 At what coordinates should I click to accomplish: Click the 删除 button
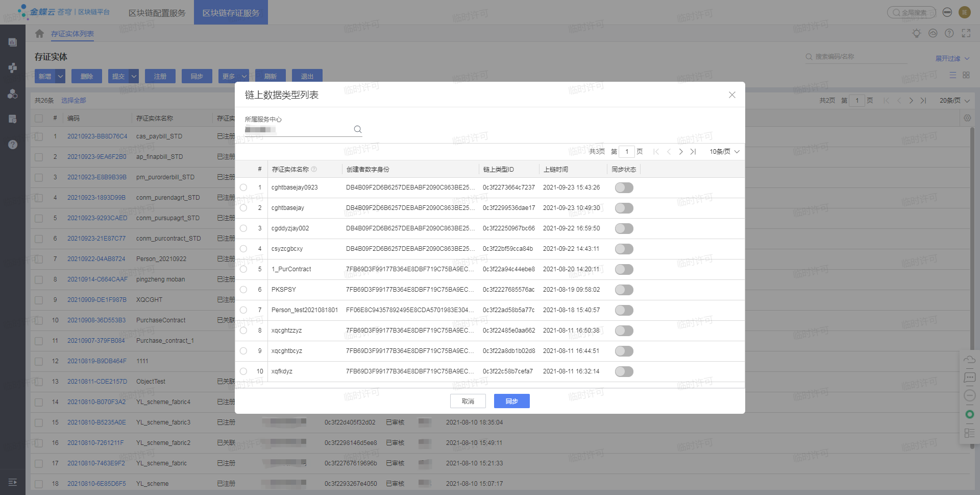[87, 76]
